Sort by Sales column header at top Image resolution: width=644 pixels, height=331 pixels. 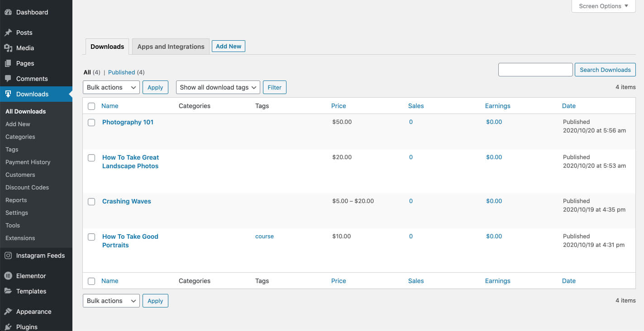point(416,106)
